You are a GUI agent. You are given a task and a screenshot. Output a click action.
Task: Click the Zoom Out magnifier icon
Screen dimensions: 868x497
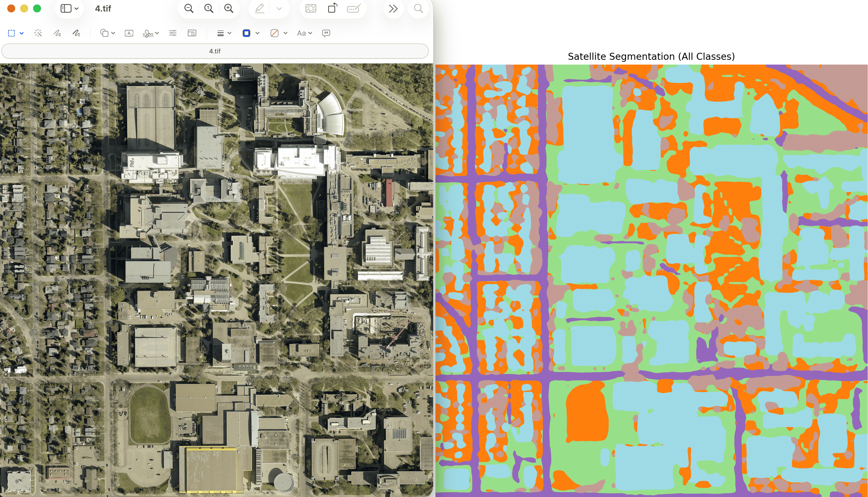(189, 8)
